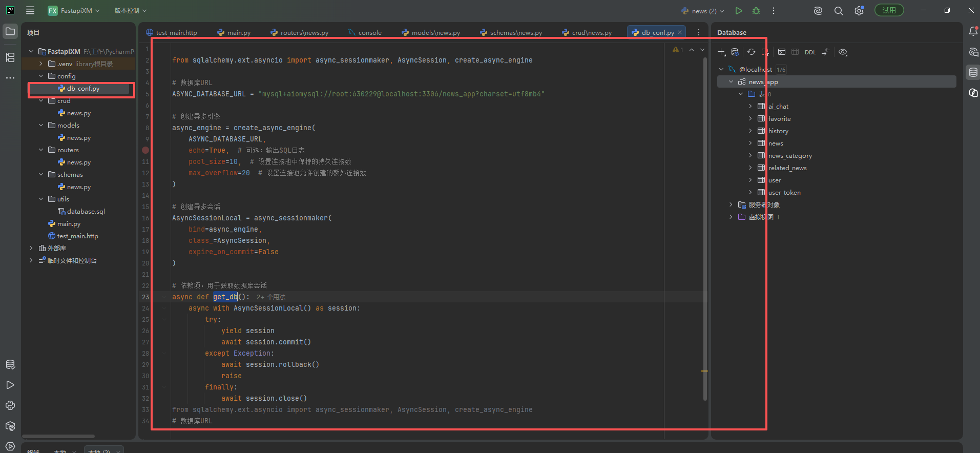Open editor tabs options menu
Image resolution: width=980 pixels, height=453 pixels.
pos(698,32)
